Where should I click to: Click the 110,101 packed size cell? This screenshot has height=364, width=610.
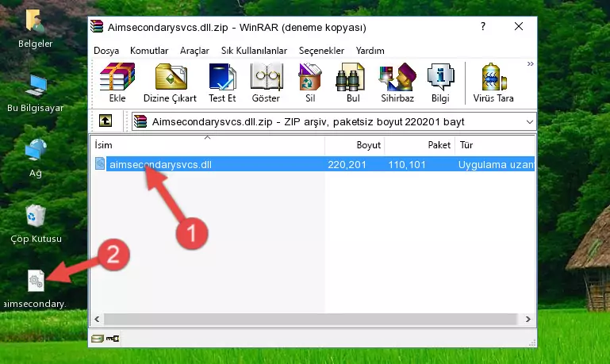click(407, 165)
